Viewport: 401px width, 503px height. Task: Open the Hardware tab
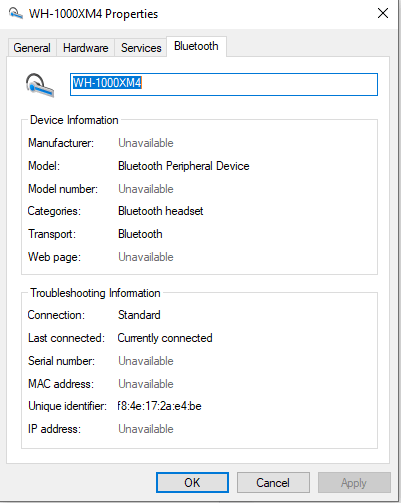[x=86, y=48]
